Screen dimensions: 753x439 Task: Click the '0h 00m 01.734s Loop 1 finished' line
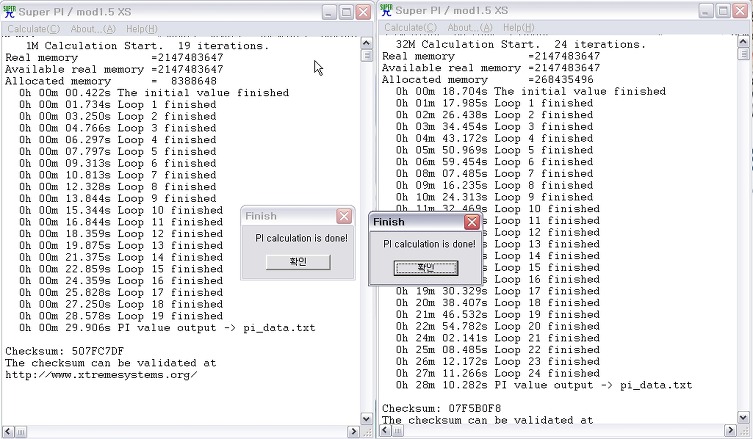point(118,105)
